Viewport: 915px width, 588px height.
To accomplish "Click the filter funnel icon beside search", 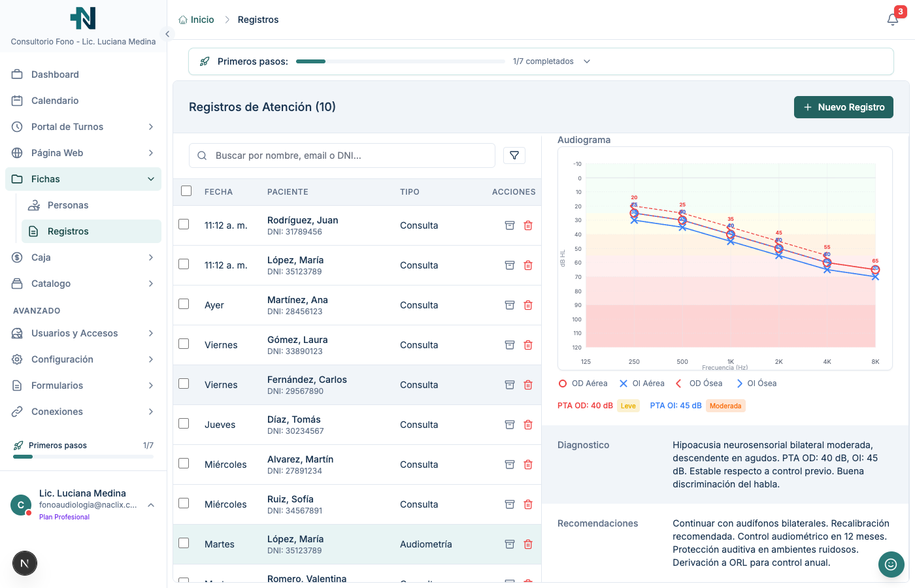I will [514, 155].
